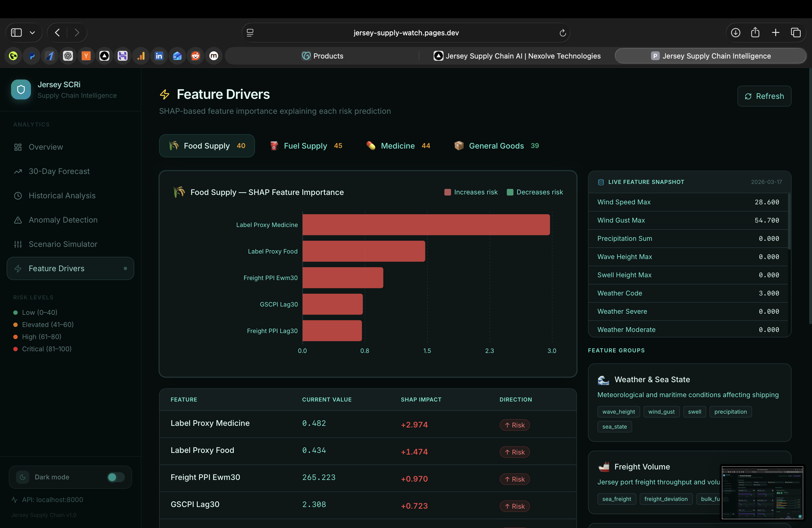This screenshot has height=528, width=812.
Task: Toggle the Increases risk legend item
Action: click(x=471, y=192)
